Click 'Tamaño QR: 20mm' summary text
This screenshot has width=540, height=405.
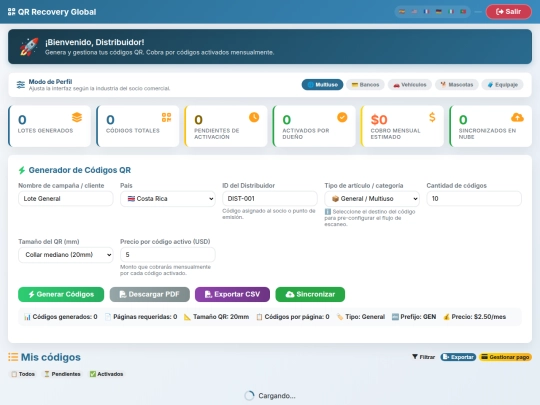[217, 317]
